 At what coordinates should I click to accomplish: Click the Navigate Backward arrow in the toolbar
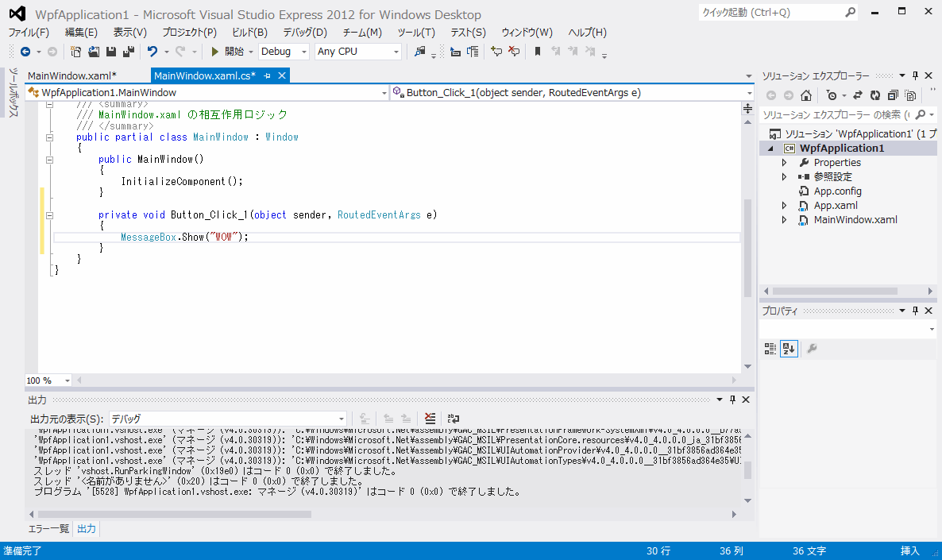coord(25,52)
